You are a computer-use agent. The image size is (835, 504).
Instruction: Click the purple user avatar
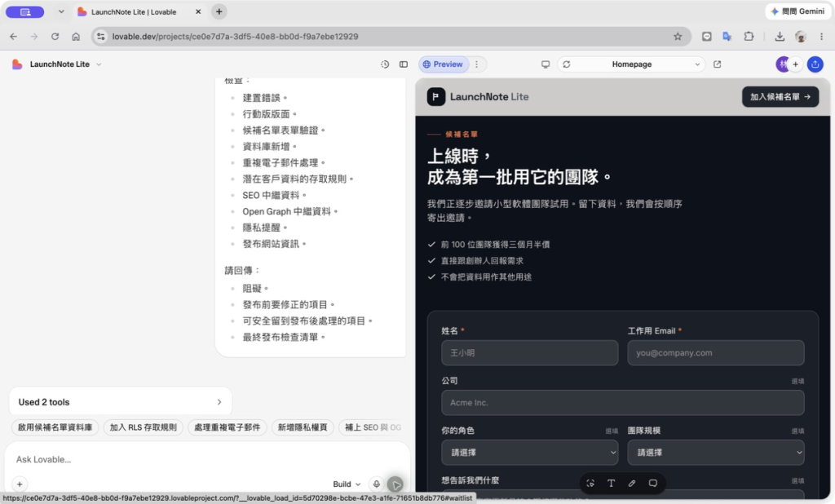point(782,64)
